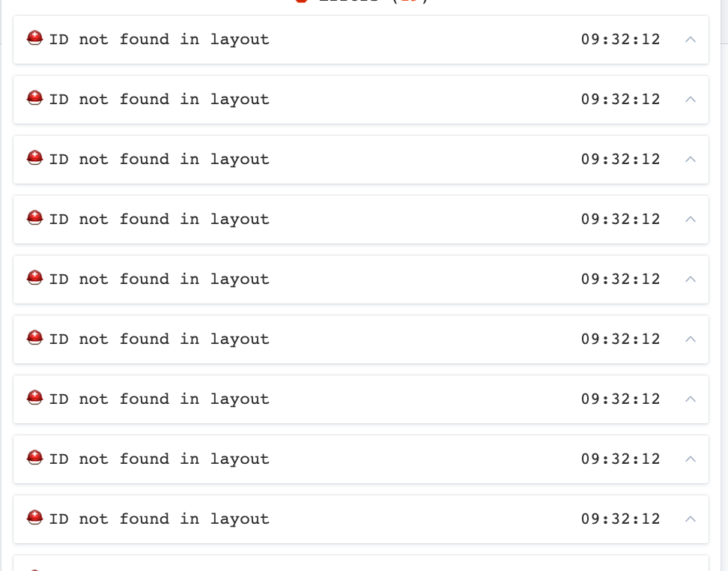Select the fourth 'ID not found in layout' message

[x=159, y=219]
